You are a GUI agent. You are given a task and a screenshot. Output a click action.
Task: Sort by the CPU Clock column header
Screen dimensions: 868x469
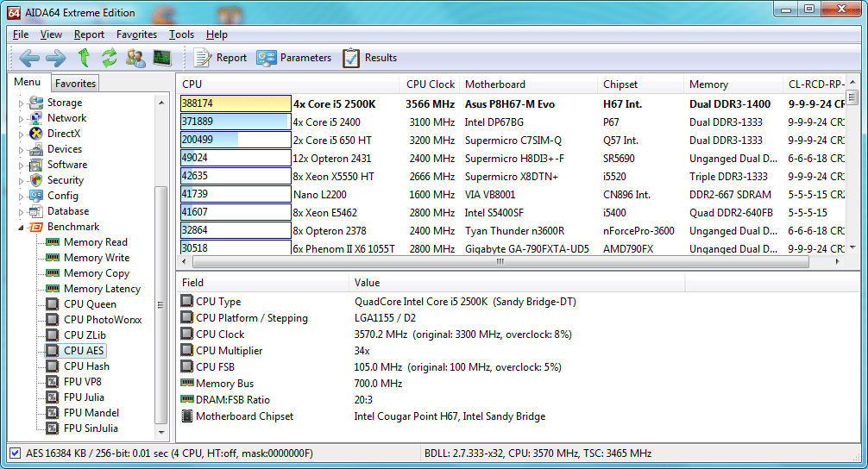[430, 84]
